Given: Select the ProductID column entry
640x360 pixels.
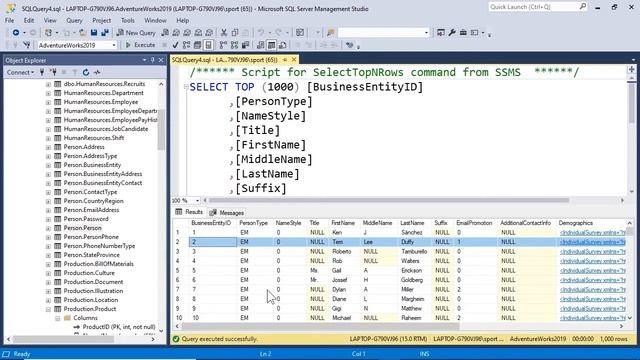Looking at the screenshot, I should 119,327.
